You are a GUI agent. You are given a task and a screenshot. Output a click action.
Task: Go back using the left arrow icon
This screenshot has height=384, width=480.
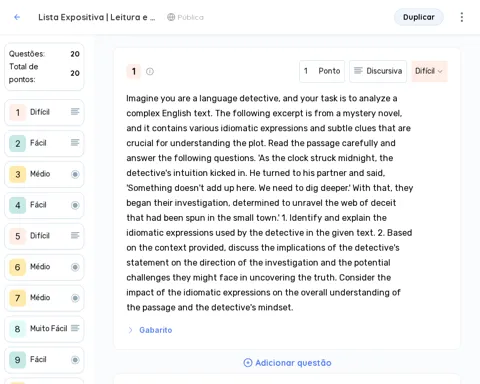[x=17, y=17]
